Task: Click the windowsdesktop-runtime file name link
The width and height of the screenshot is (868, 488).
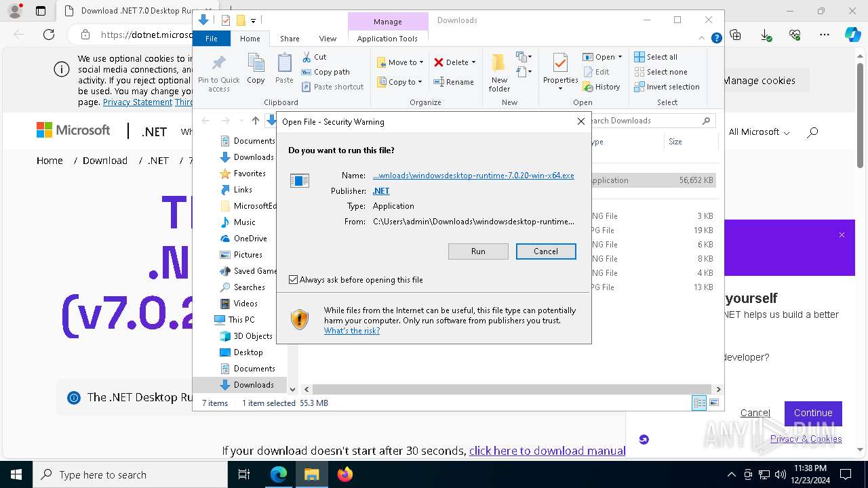Action: click(473, 176)
